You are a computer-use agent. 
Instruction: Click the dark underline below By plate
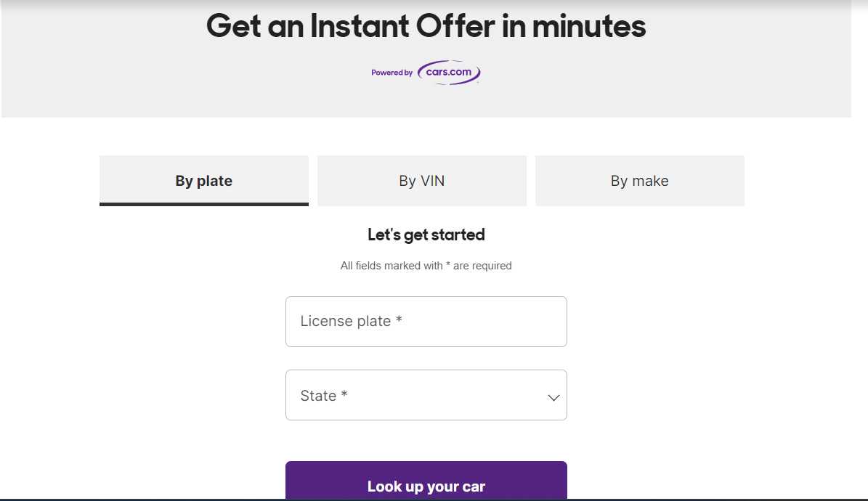[203, 204]
